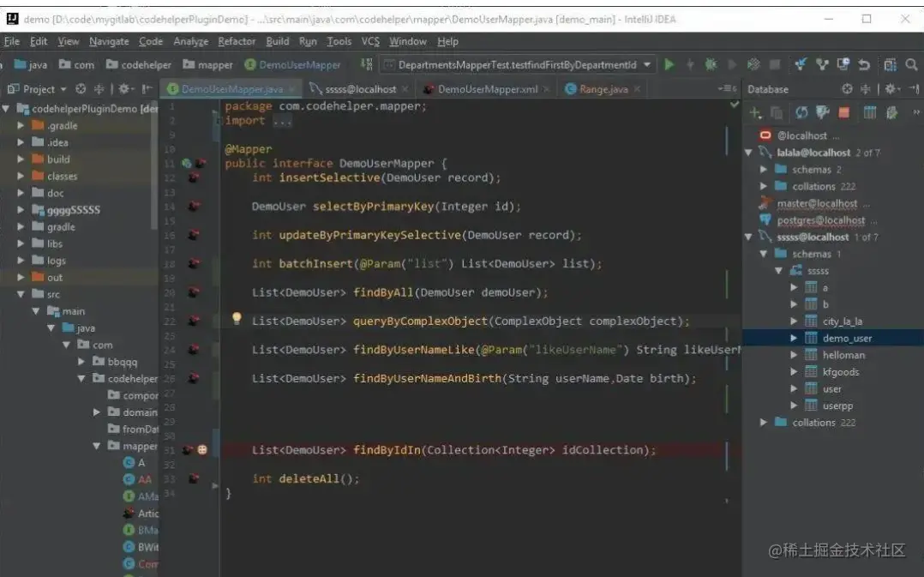Open the Analyze menu

pos(190,41)
